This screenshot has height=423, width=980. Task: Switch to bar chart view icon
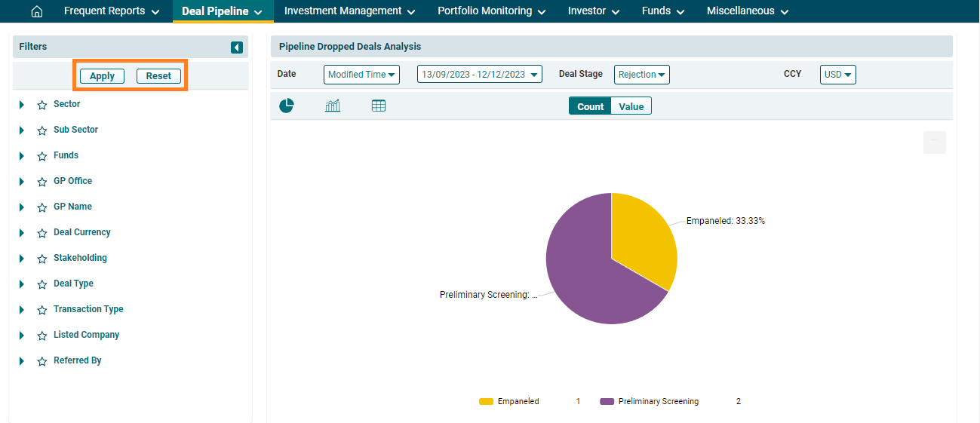pyautogui.click(x=333, y=106)
